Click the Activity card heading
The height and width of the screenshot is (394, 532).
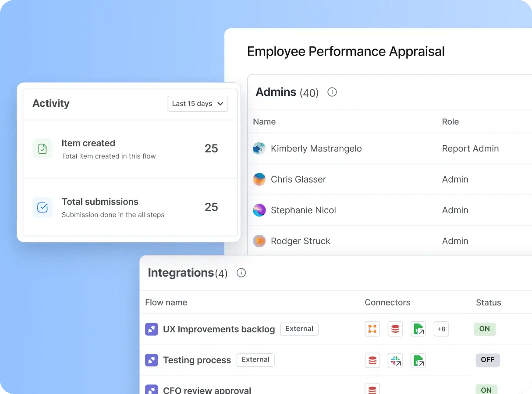tap(51, 103)
